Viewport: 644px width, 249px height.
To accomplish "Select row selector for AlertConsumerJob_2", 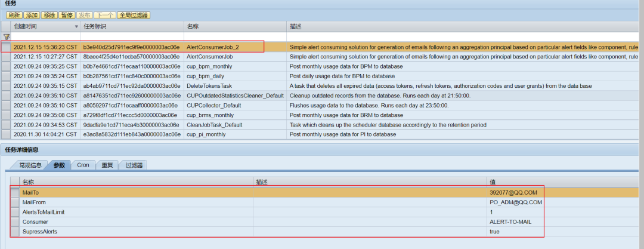I will [x=6, y=47].
